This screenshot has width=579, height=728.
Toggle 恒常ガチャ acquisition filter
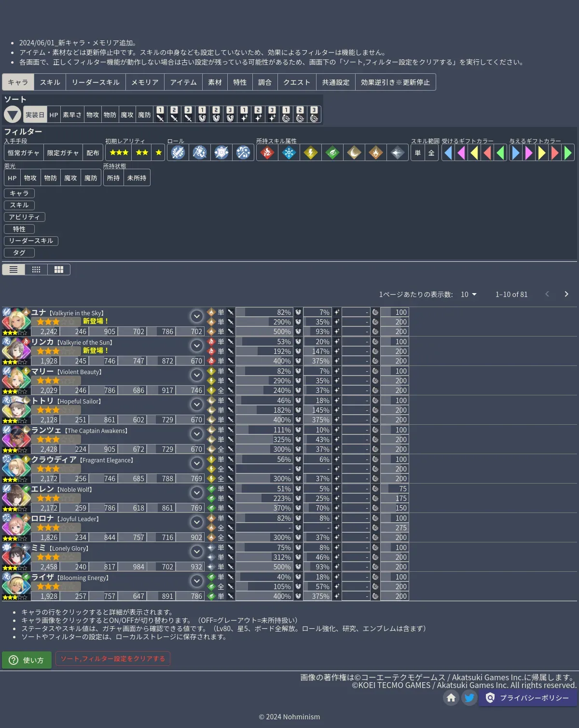tap(24, 153)
